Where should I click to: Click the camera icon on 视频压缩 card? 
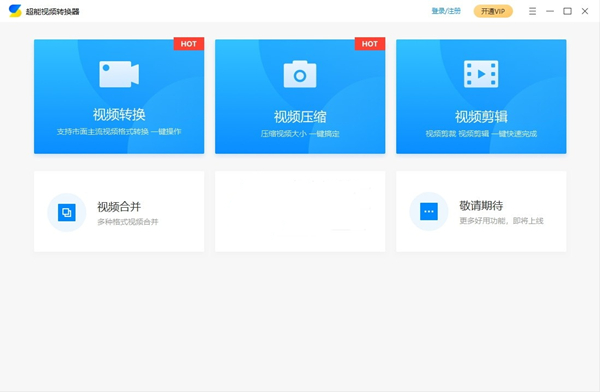click(300, 74)
